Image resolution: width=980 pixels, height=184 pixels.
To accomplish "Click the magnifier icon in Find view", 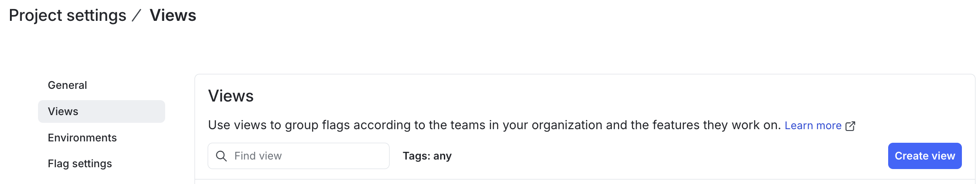I will coord(221,156).
